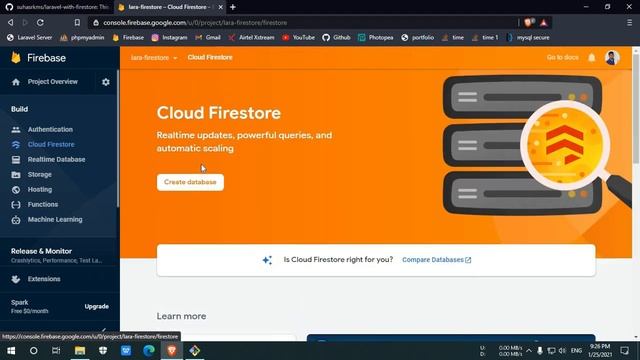Click the page vertical scrollbar
Viewport: 640px width, 360px height.
click(636, 110)
